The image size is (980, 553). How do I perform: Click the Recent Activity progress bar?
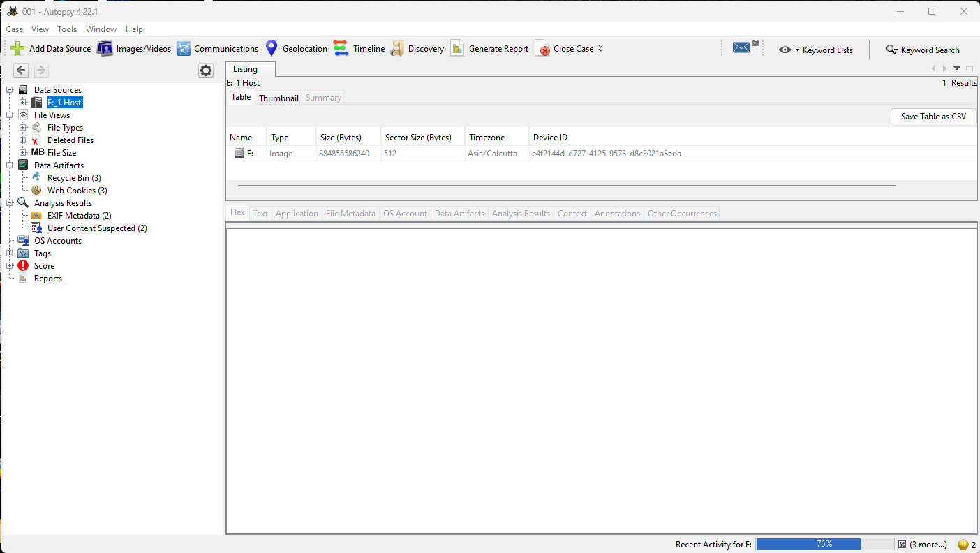click(824, 543)
